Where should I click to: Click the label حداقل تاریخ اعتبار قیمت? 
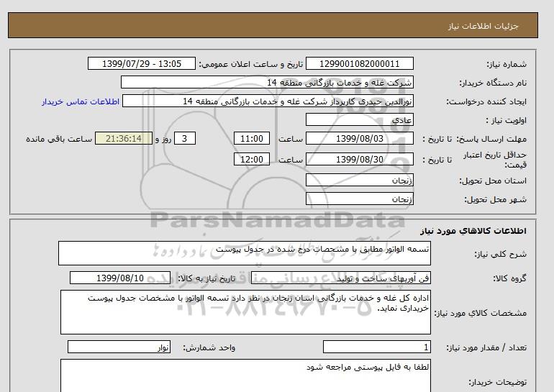[495, 160]
